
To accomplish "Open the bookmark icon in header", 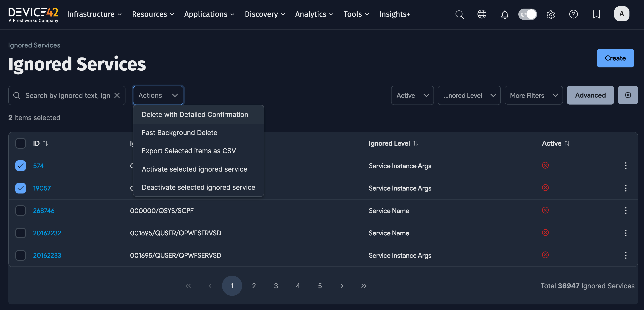I will click(x=596, y=14).
